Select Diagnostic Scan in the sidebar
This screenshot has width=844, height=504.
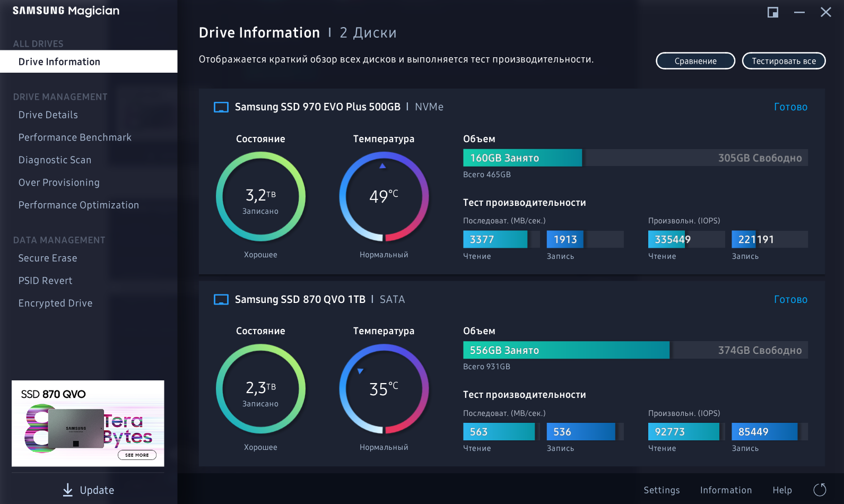pyautogui.click(x=55, y=160)
